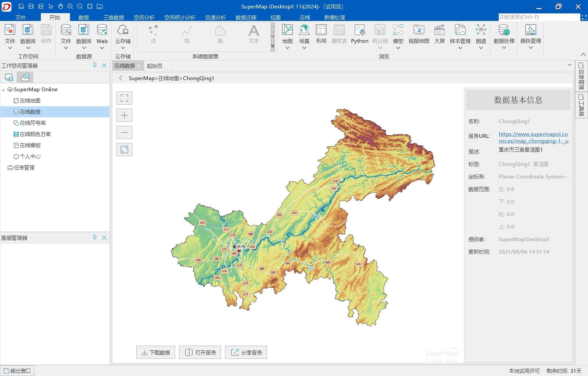Click the 下载数据 button
Screen dimensions: 588x376
point(156,352)
